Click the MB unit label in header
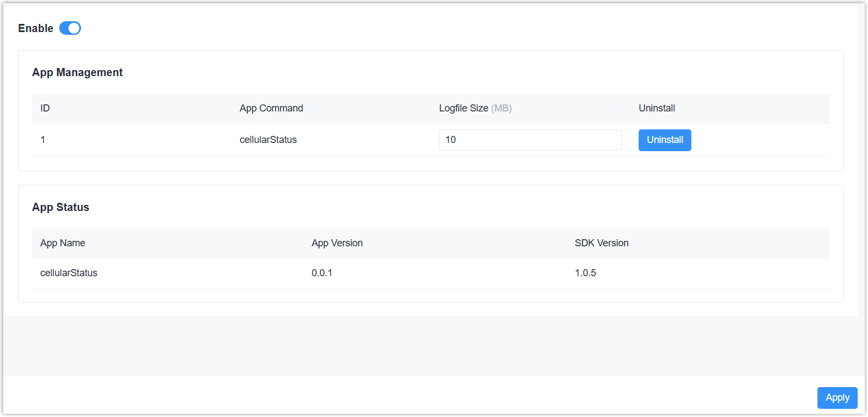The width and height of the screenshot is (868, 417). click(x=502, y=108)
